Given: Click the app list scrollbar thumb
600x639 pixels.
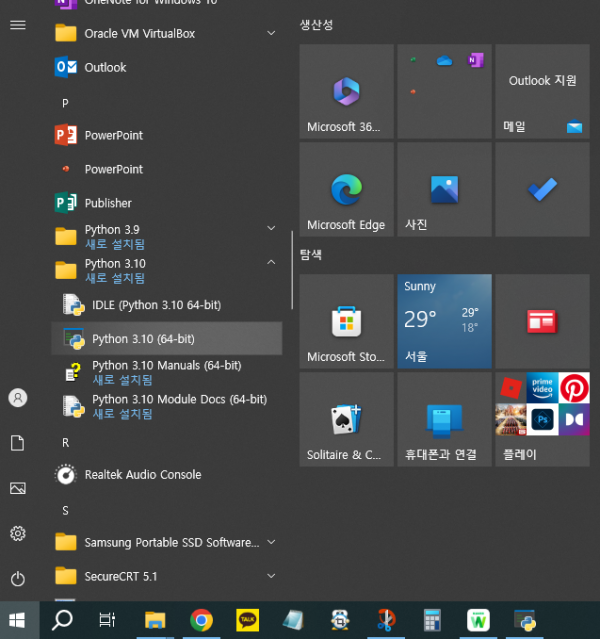Looking at the screenshot, I should [292, 270].
